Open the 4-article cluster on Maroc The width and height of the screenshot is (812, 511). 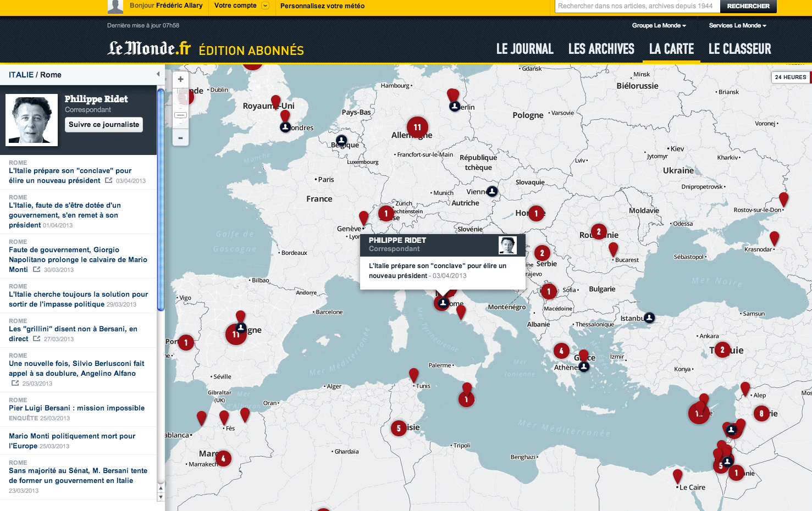click(x=223, y=458)
